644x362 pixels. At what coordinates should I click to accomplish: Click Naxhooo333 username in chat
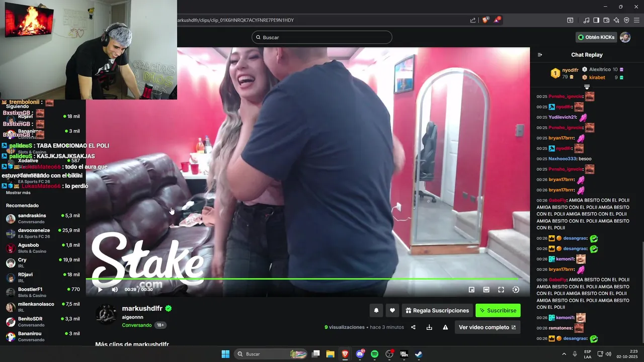[563, 158]
